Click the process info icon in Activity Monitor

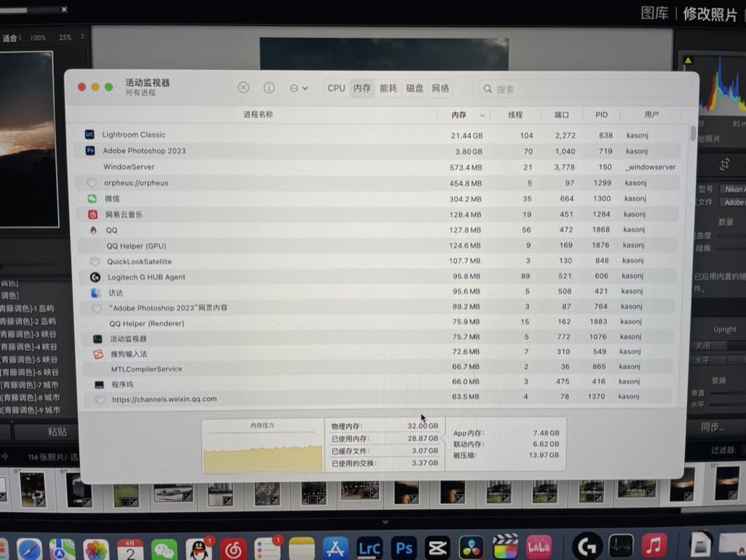(268, 87)
